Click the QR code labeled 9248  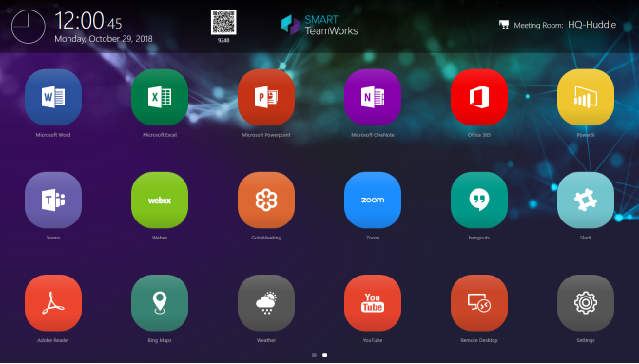tap(223, 22)
